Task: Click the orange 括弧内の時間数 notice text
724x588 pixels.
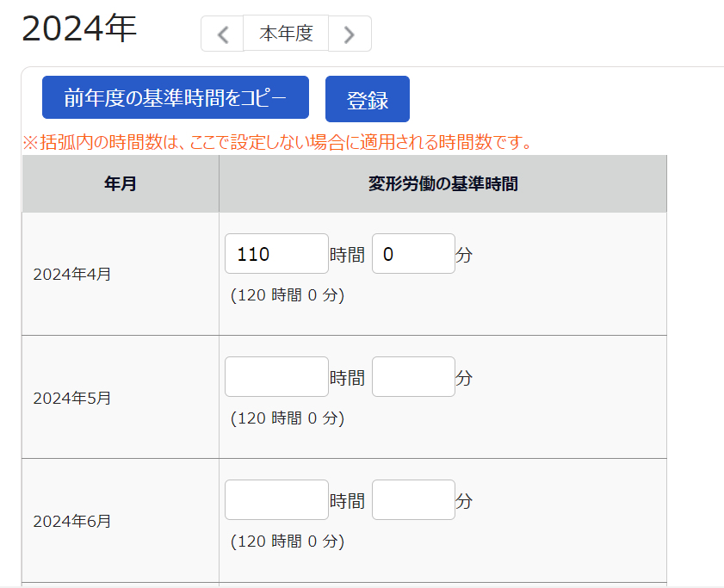Action: tap(277, 142)
